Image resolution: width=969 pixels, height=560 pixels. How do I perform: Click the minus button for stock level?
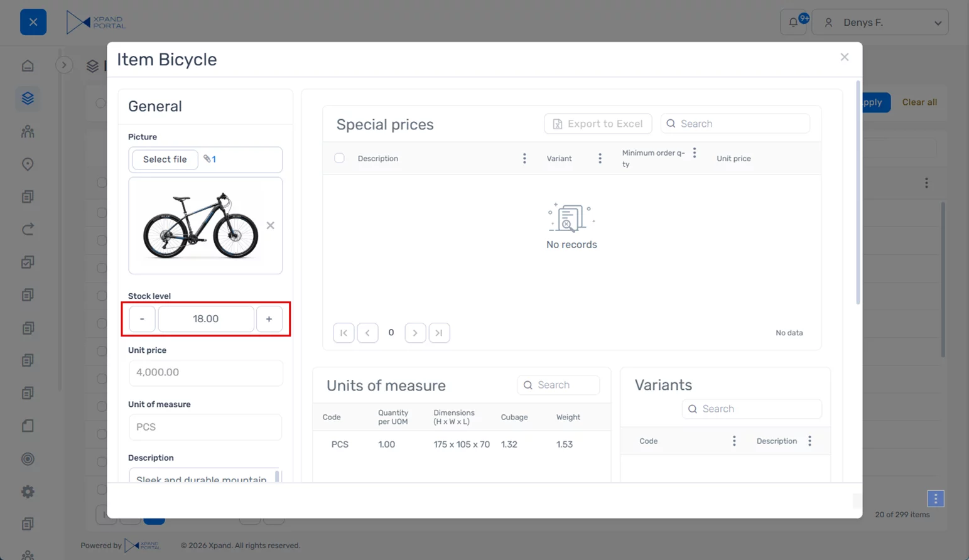click(142, 319)
